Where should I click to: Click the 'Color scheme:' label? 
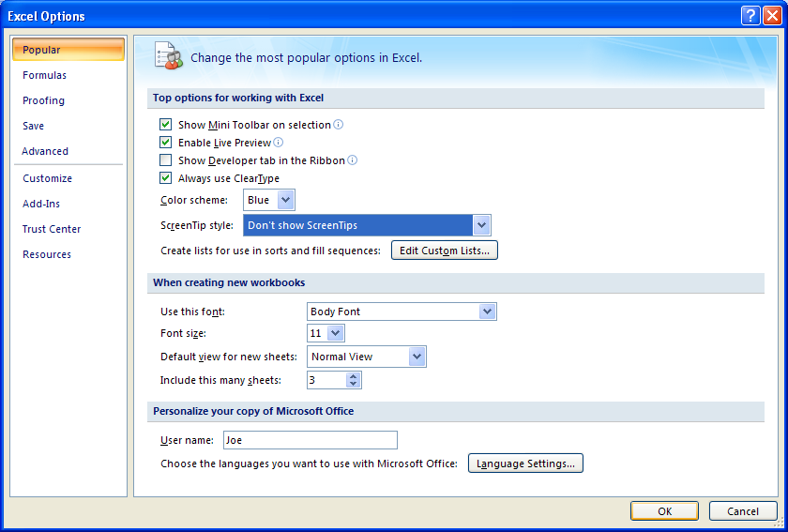[x=194, y=200]
